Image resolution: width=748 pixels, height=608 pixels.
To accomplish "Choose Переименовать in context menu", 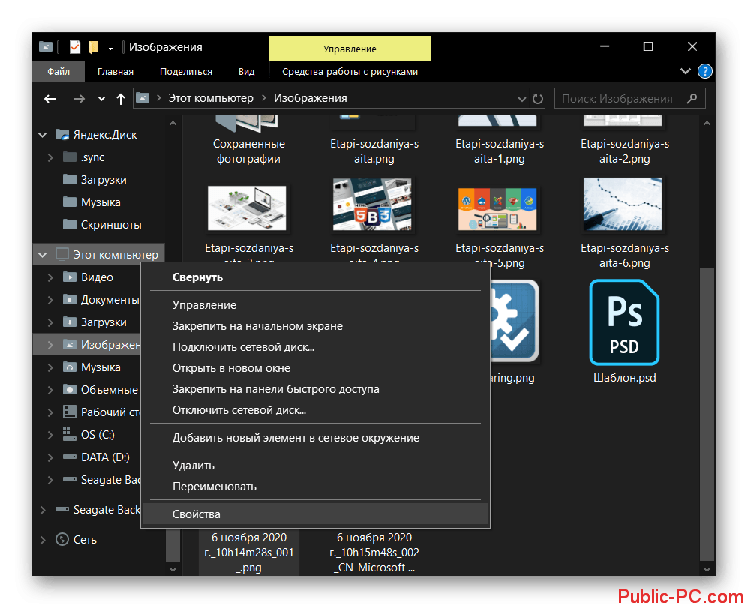I will [x=315, y=486].
